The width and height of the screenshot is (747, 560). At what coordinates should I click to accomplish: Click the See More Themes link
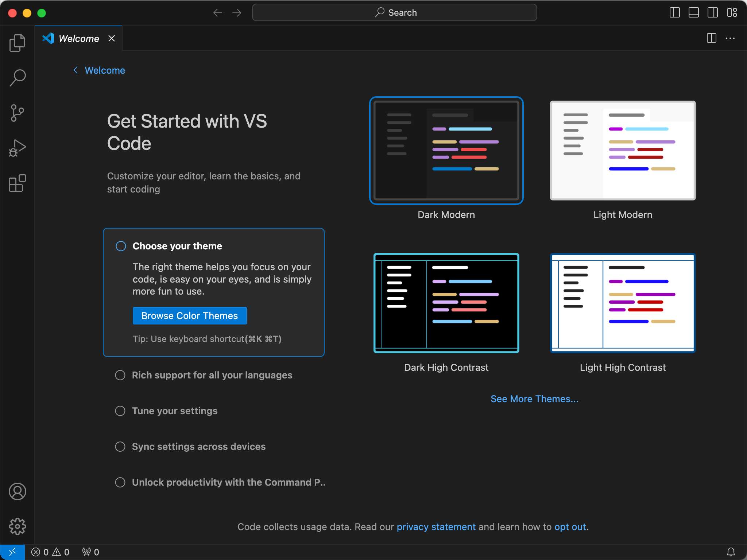tap(535, 399)
